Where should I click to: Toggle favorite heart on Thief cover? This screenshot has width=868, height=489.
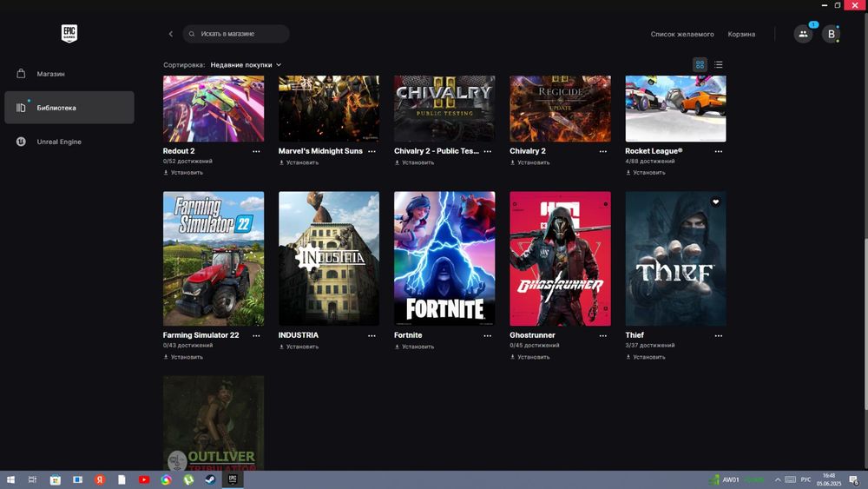point(716,202)
